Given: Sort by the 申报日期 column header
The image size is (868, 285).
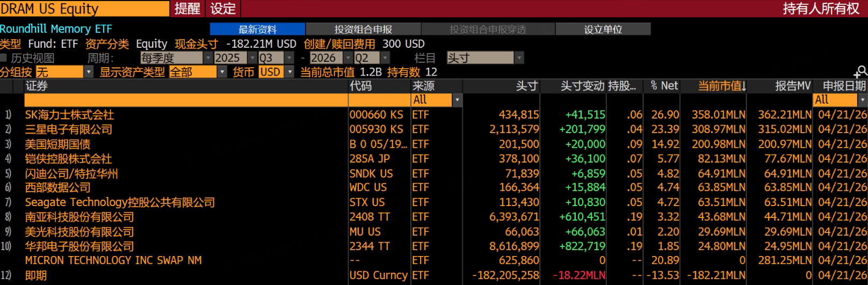Looking at the screenshot, I should coord(844,86).
